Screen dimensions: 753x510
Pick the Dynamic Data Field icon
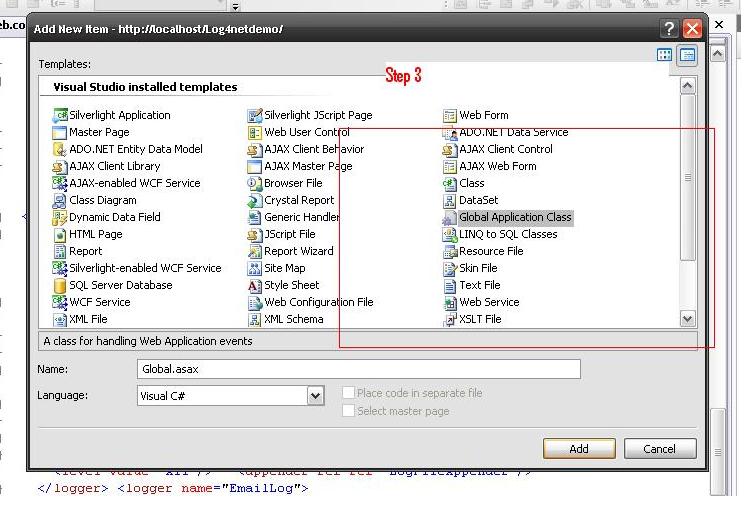point(60,218)
